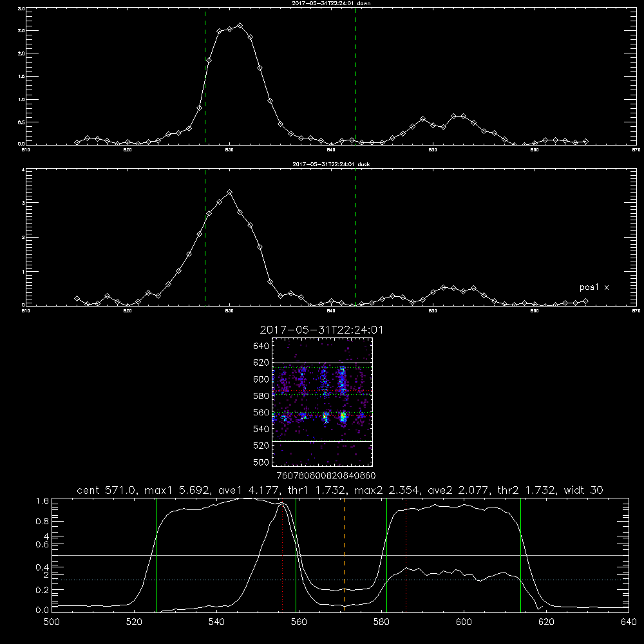Select green vertical line near 614 in bottom plot
644x644 pixels.
(520, 554)
